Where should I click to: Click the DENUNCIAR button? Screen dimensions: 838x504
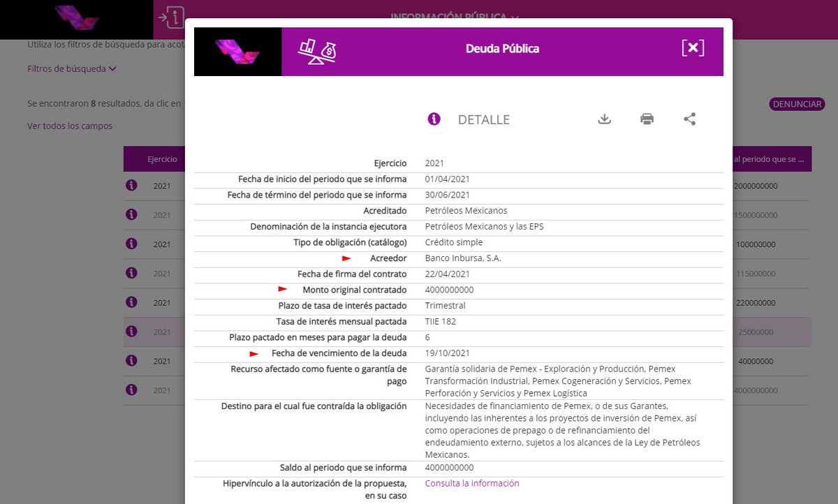[797, 104]
